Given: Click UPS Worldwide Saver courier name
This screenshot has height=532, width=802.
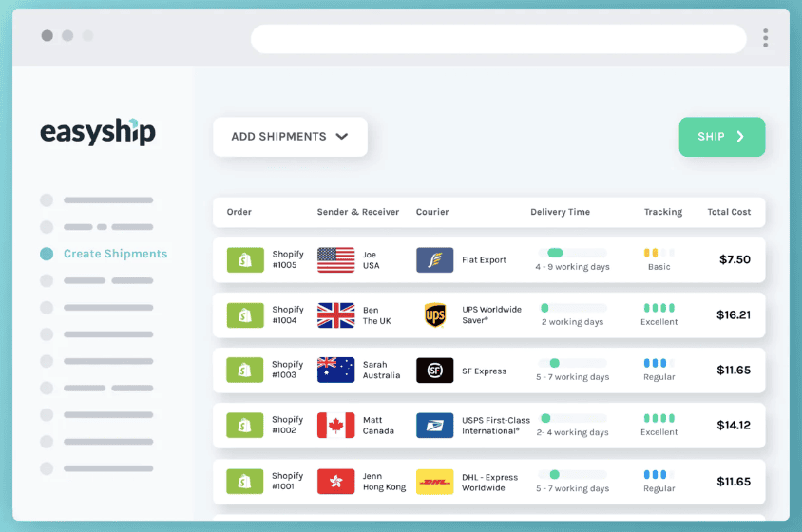Looking at the screenshot, I should click(x=491, y=314).
